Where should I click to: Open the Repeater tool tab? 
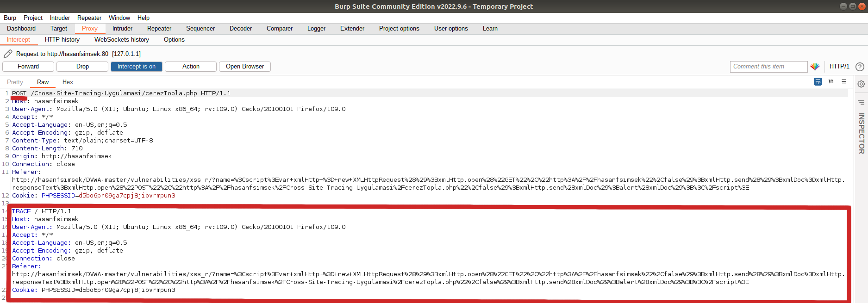[159, 29]
